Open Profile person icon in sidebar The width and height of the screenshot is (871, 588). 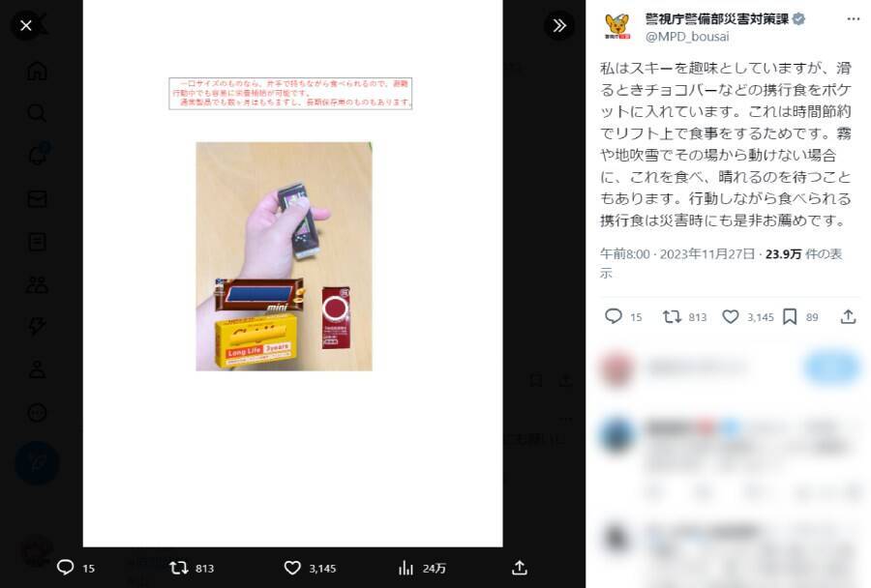(37, 369)
